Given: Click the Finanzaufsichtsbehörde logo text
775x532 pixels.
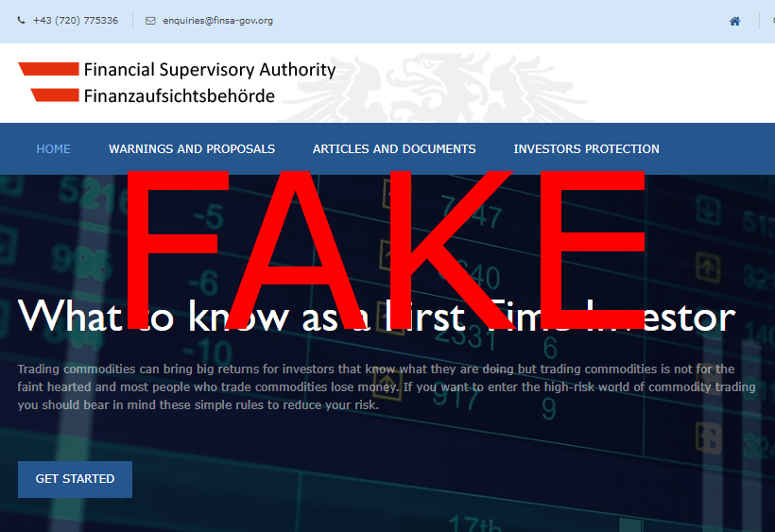Looking at the screenshot, I should [179, 95].
